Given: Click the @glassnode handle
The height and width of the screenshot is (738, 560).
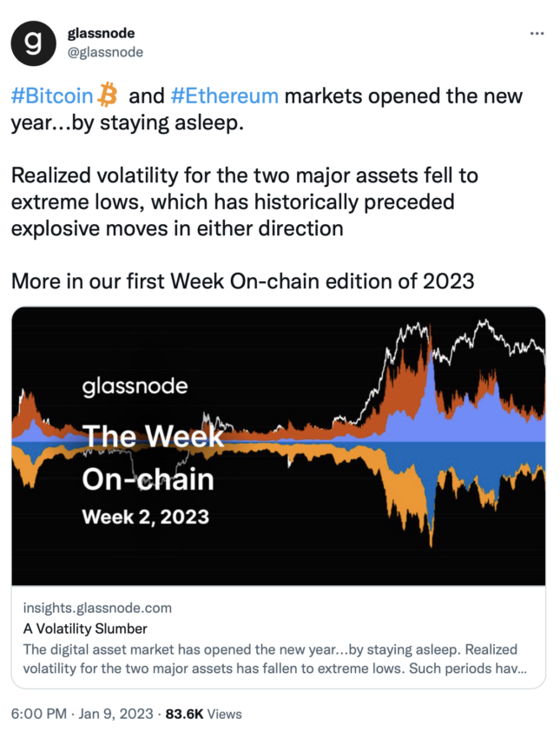Looking at the screenshot, I should coord(105,52).
